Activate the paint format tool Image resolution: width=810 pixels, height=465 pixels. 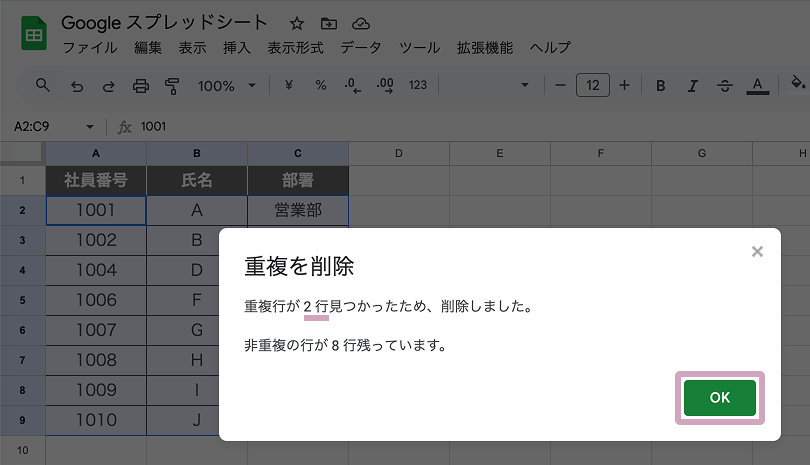(x=172, y=86)
